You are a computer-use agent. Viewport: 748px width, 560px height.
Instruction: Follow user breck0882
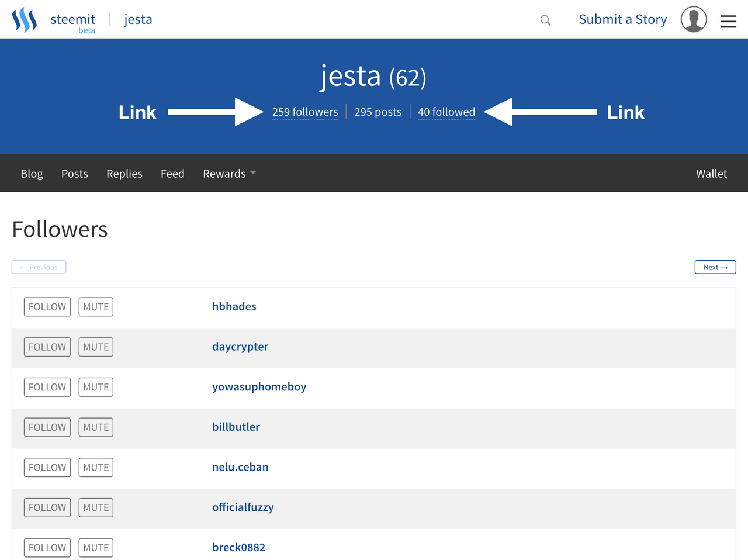(x=47, y=548)
